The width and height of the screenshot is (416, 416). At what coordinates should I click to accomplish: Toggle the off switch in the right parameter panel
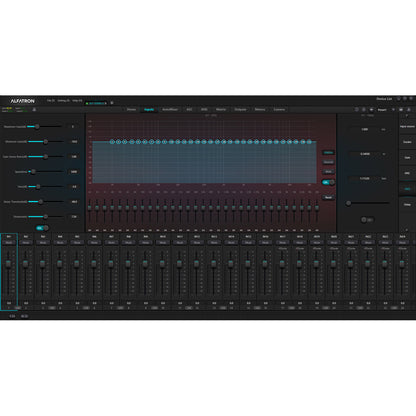367,220
